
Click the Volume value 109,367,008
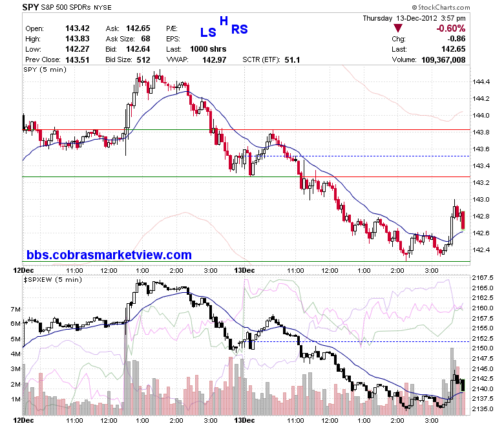coord(443,60)
